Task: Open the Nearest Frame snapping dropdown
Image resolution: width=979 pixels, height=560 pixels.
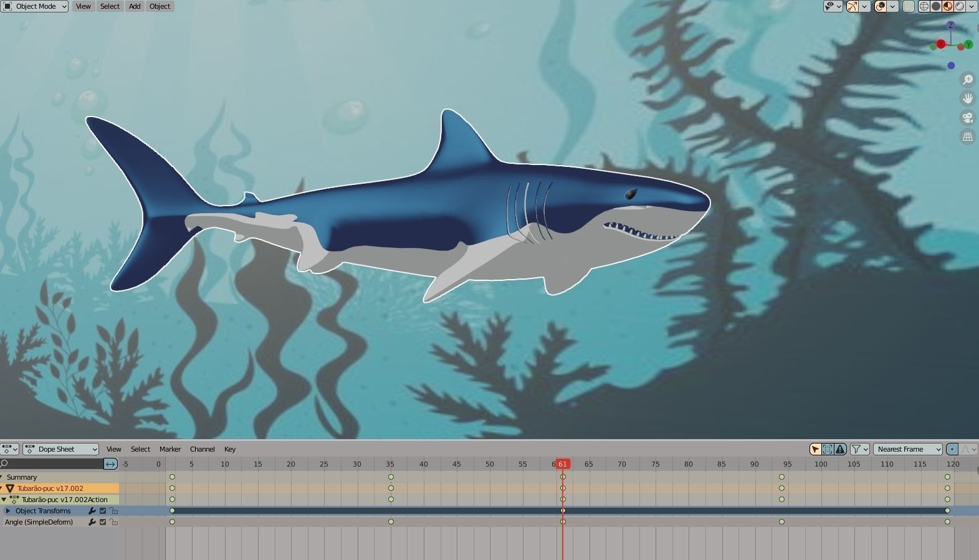Action: (908, 449)
